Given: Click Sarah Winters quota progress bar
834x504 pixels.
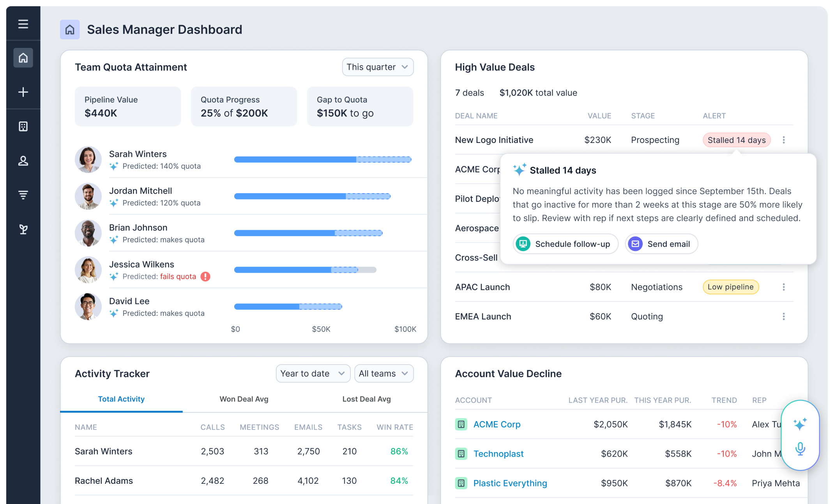Looking at the screenshot, I should (x=323, y=159).
